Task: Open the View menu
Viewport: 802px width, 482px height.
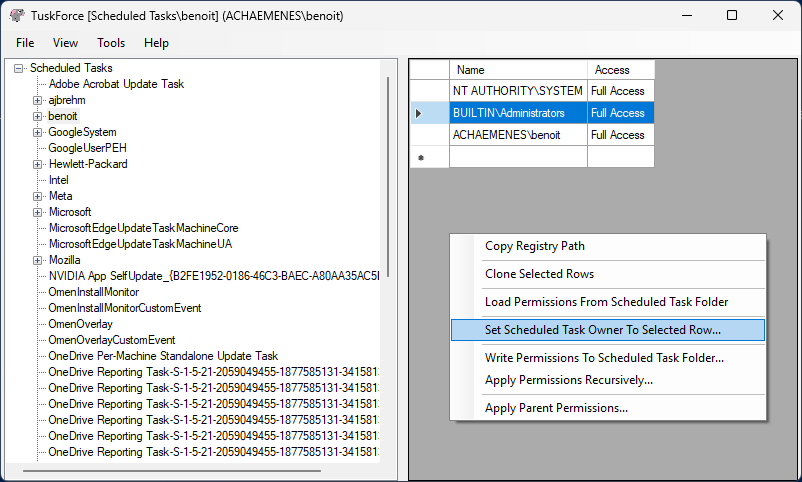Action: click(x=65, y=43)
